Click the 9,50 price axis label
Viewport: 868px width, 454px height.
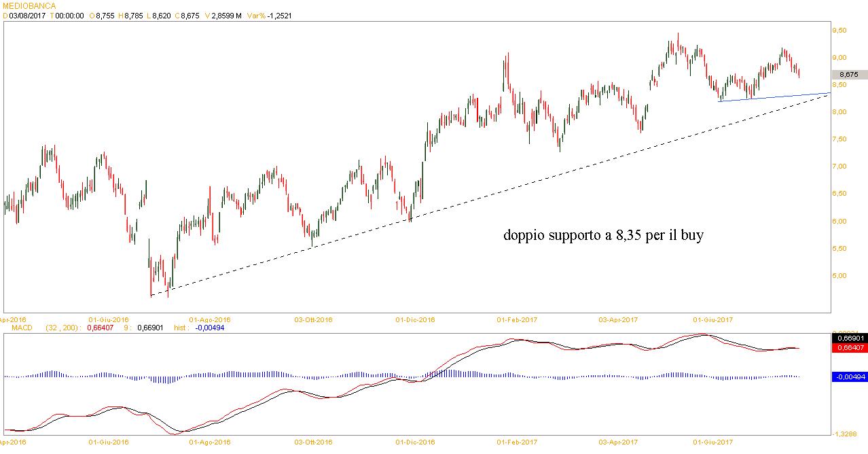[x=839, y=31]
